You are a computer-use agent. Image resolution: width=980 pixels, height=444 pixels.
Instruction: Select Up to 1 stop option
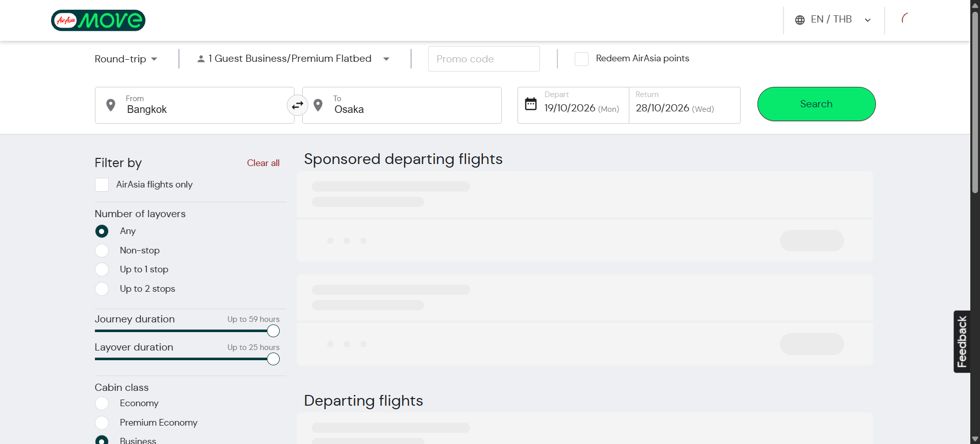tap(102, 269)
